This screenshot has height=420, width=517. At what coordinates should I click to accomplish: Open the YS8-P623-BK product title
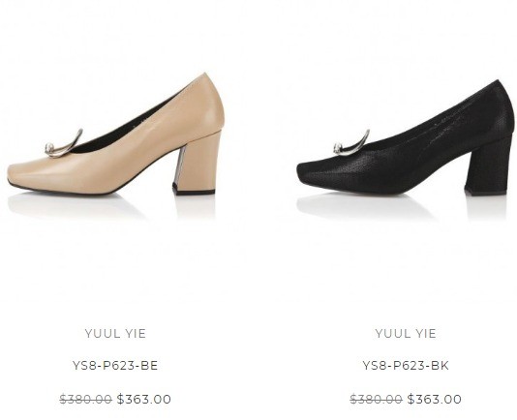click(406, 366)
